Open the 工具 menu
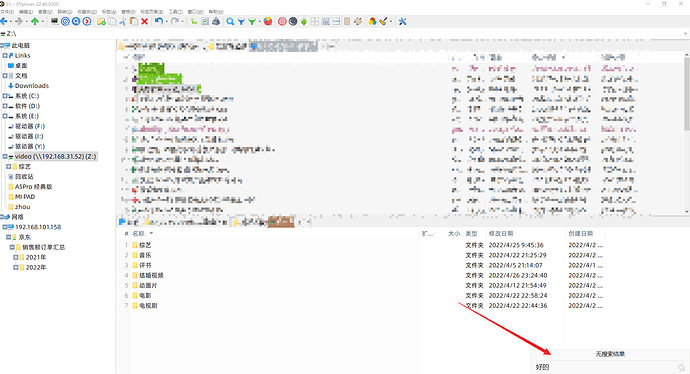 176,12
